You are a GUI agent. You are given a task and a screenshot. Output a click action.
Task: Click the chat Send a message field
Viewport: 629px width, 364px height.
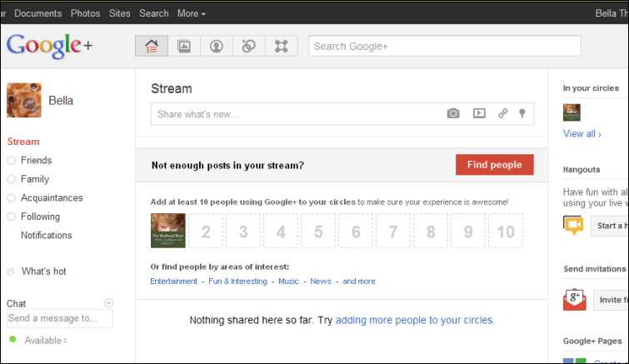[x=60, y=318]
